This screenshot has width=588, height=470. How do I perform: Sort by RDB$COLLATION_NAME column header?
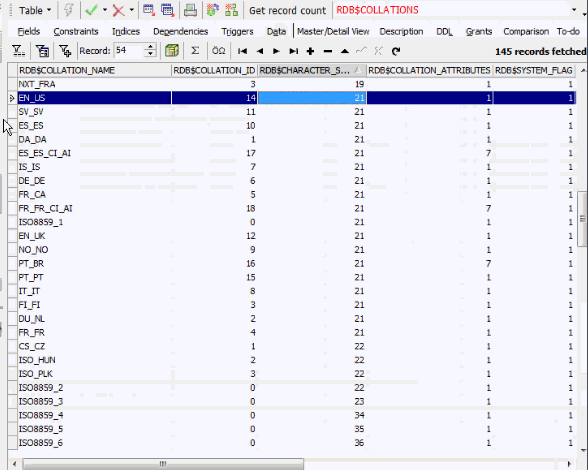click(x=94, y=70)
